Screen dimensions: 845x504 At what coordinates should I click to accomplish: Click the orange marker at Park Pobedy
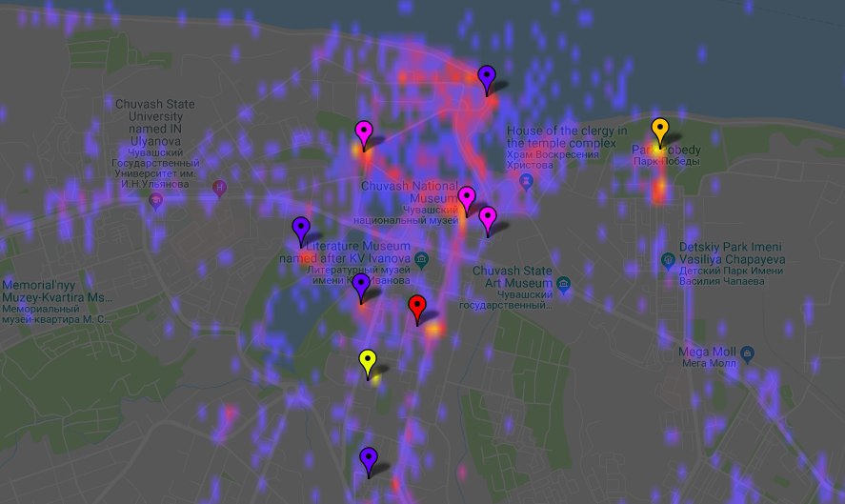pyautogui.click(x=658, y=131)
